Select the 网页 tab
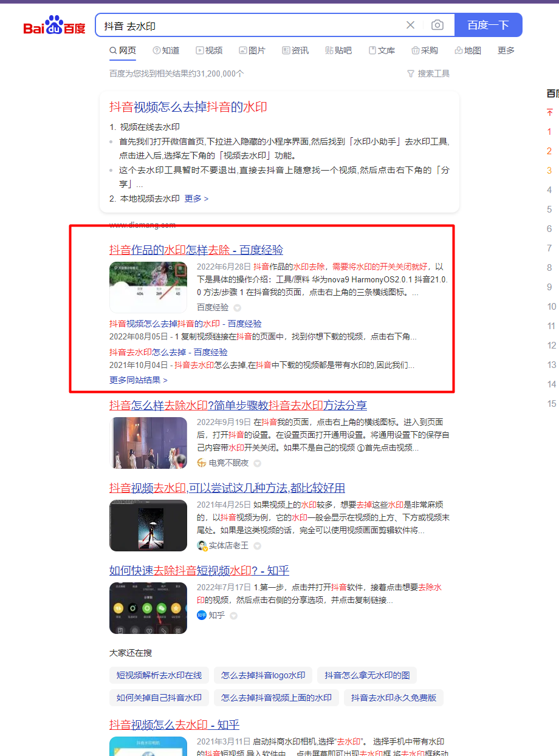Image resolution: width=559 pixels, height=756 pixels. [x=123, y=50]
